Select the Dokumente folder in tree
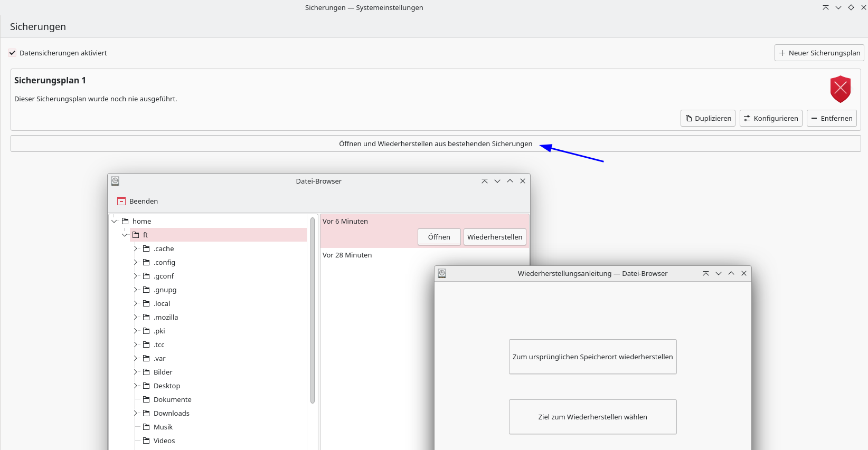This screenshot has width=868, height=450. (172, 399)
